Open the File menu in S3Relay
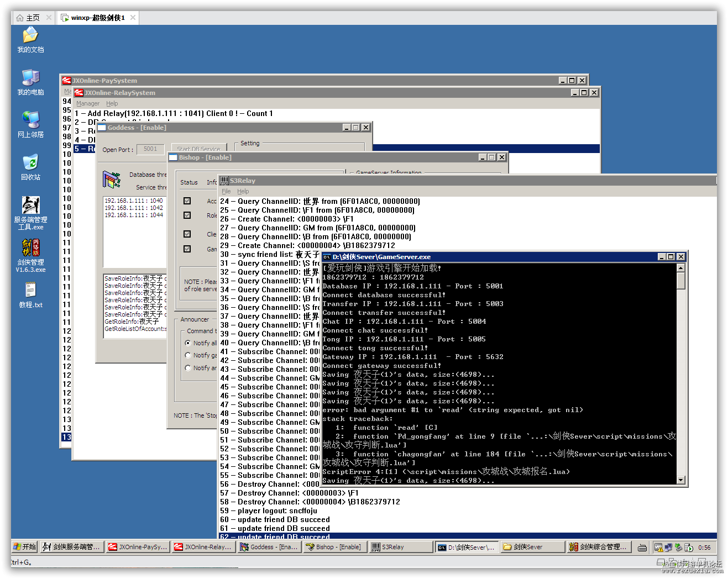728x579 pixels. (226, 191)
